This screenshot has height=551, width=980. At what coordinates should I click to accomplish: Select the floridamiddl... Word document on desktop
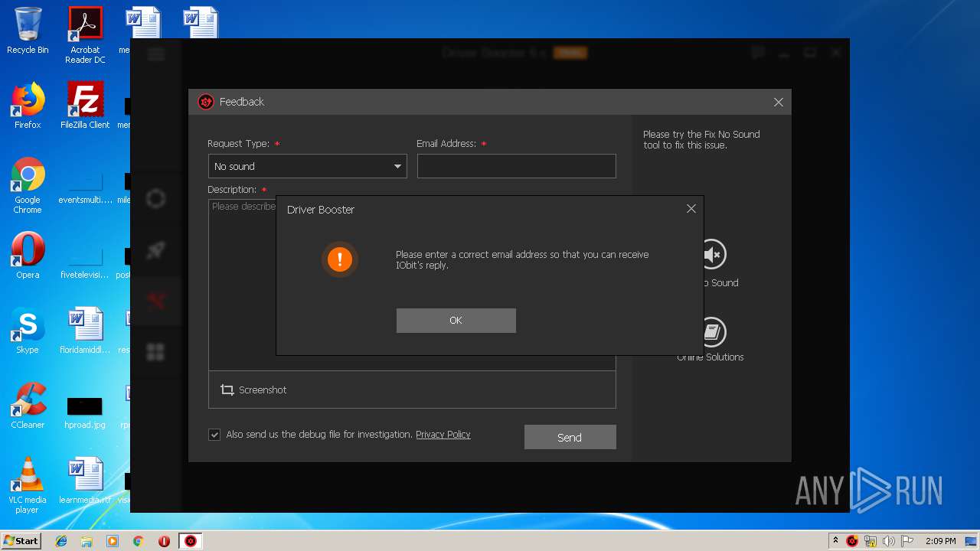coord(85,331)
